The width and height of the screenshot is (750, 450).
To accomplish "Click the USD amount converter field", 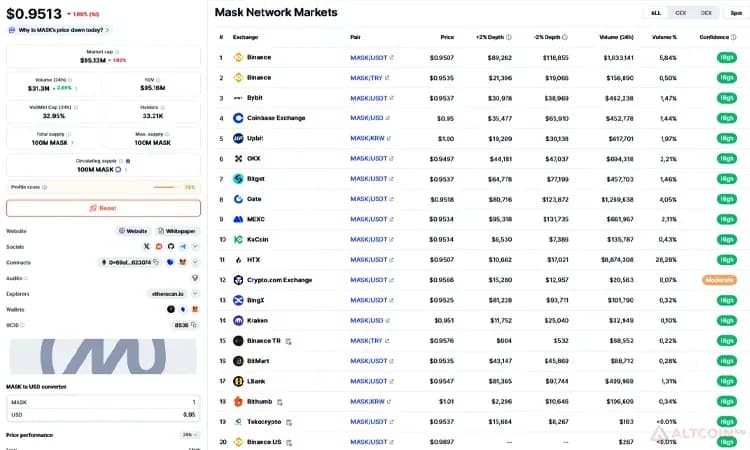I will [103, 415].
